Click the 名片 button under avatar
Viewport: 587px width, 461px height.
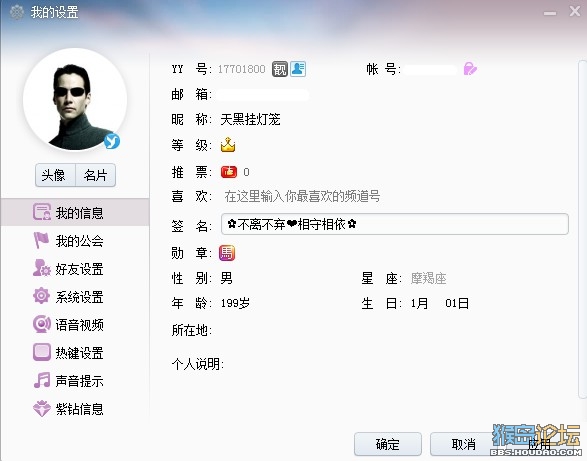click(x=95, y=175)
